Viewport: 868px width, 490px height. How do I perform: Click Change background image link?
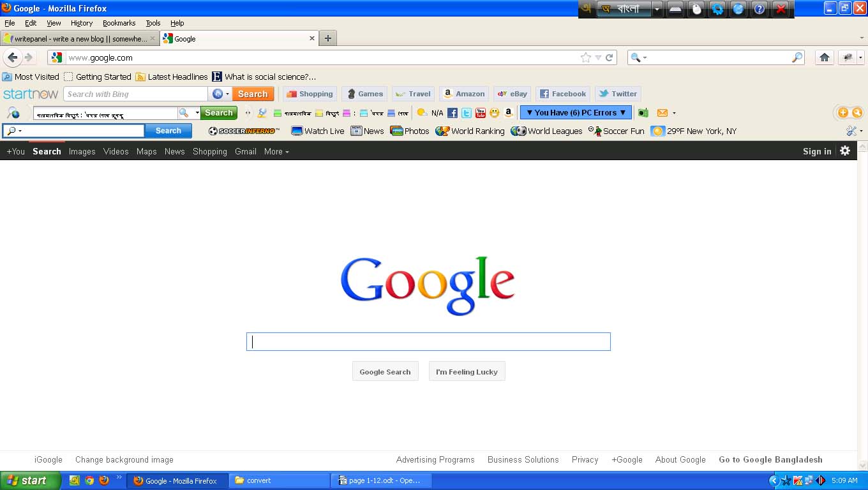tap(124, 459)
